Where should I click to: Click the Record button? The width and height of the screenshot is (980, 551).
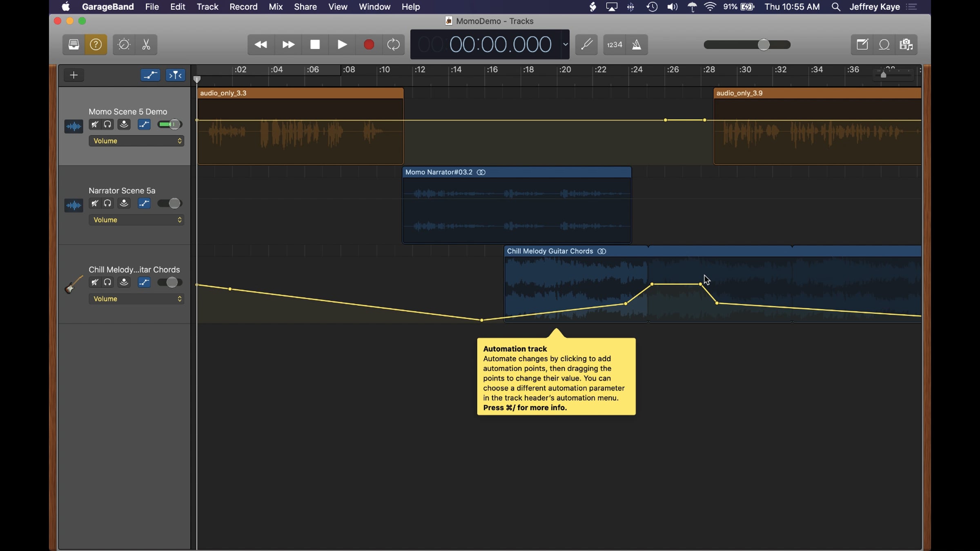(x=369, y=44)
